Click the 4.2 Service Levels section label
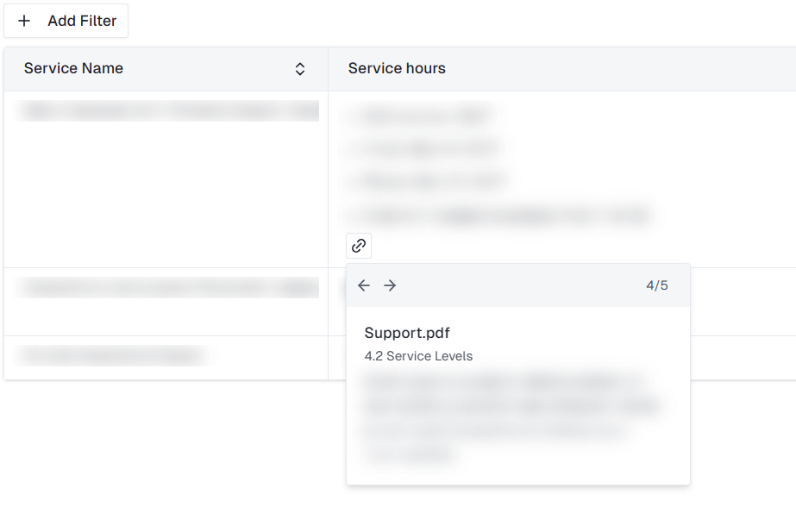Screen dimensions: 796x532 tap(418, 356)
